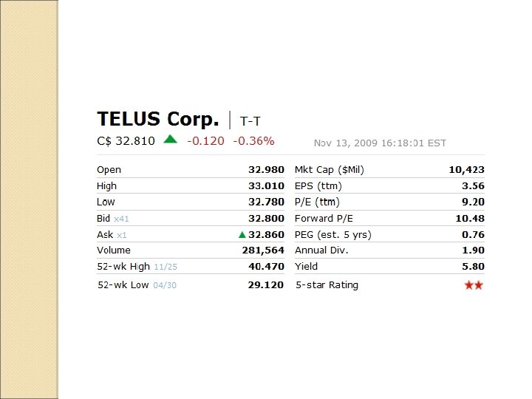
Task: Click the TELUS Corp. company title
Action: click(x=158, y=120)
